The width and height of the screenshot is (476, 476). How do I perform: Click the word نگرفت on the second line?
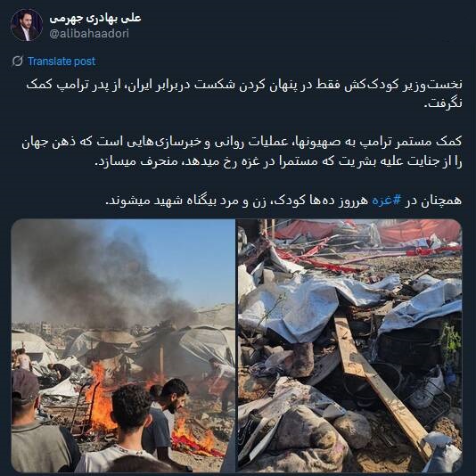pyautogui.click(x=443, y=103)
